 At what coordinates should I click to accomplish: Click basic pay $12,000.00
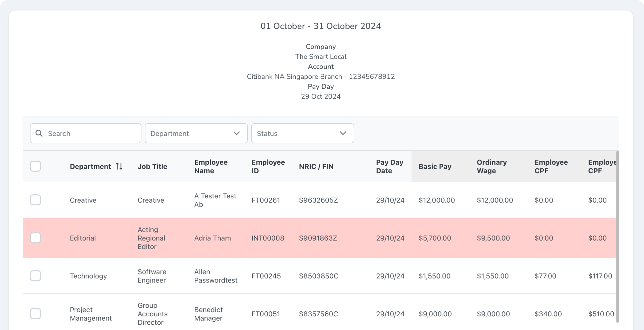coord(437,200)
